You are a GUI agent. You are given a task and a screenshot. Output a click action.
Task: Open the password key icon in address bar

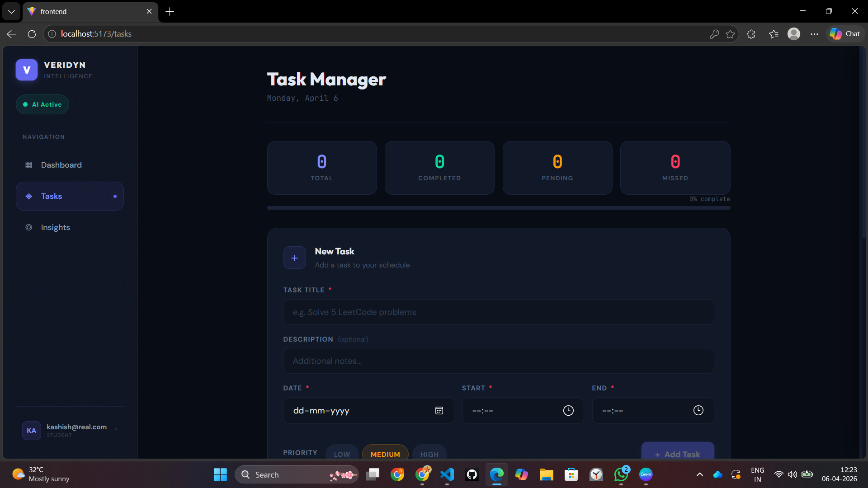point(714,34)
